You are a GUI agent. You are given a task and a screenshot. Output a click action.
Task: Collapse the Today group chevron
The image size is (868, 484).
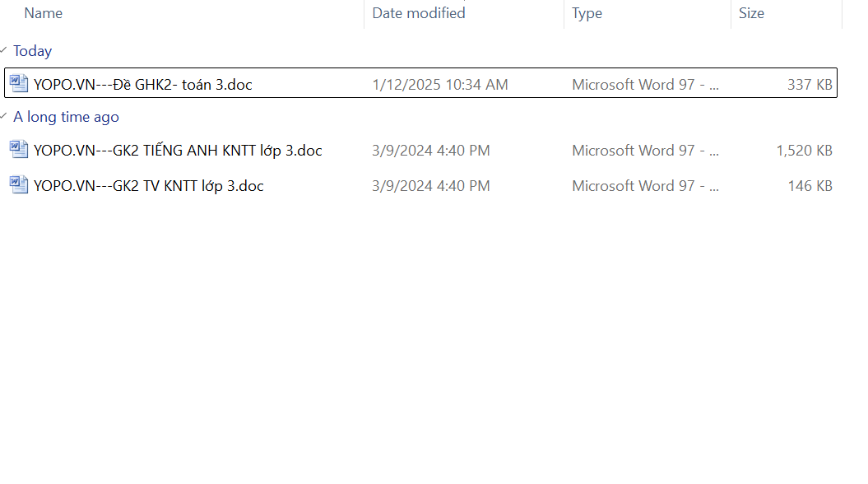coord(5,50)
